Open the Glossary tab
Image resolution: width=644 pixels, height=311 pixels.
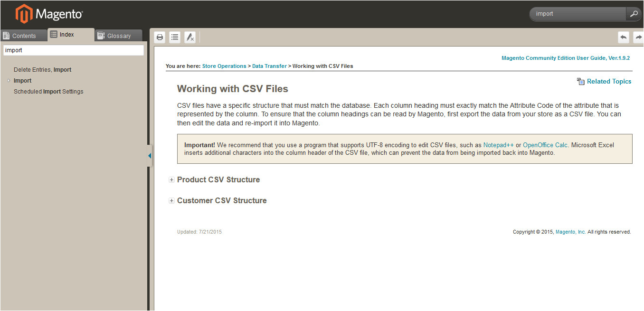118,36
